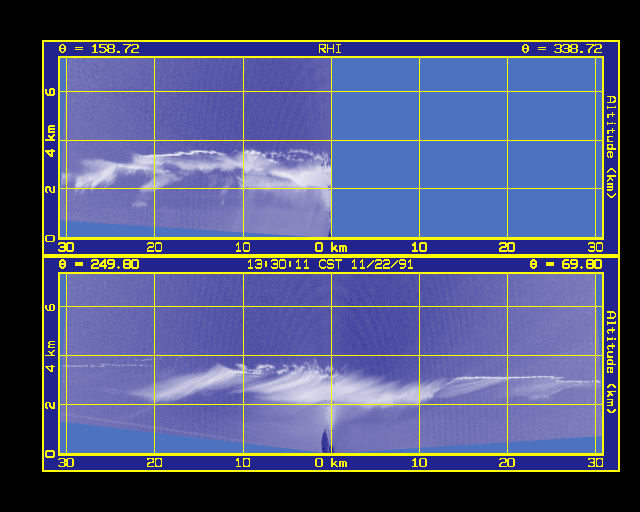Select the "6" altitude tick in RHI panel
The width and height of the screenshot is (640, 512).
click(x=51, y=91)
